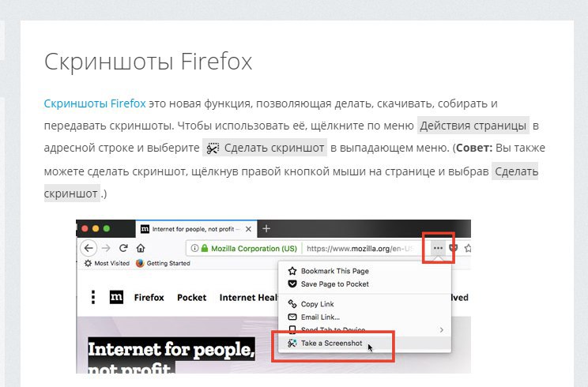Click the Mozilla m logo
The height and width of the screenshot is (387, 588).
[116, 297]
